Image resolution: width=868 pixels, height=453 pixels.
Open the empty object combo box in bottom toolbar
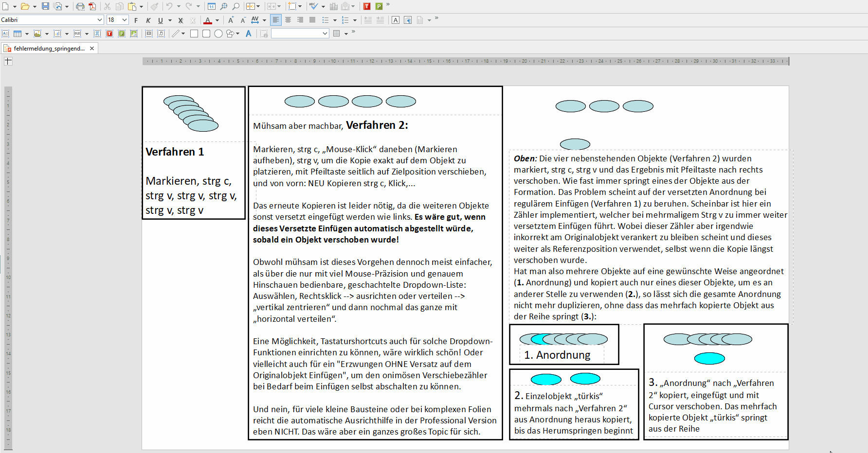300,34
